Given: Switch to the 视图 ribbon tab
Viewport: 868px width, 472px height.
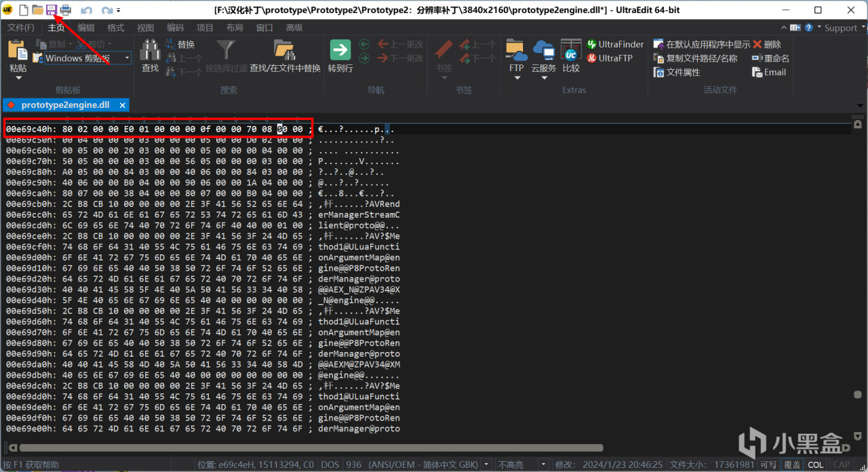Looking at the screenshot, I should click(x=146, y=28).
